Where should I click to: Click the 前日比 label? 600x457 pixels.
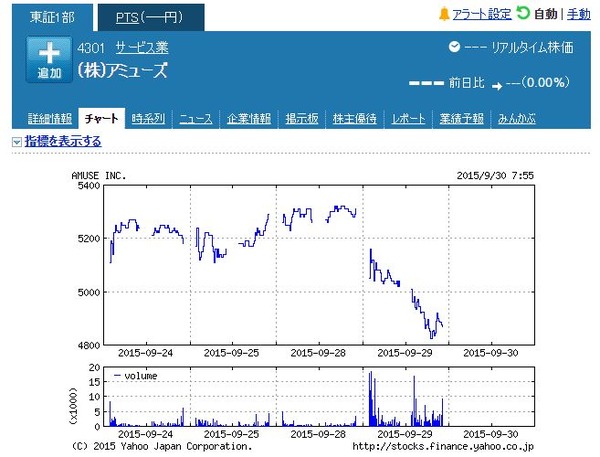coord(466,83)
